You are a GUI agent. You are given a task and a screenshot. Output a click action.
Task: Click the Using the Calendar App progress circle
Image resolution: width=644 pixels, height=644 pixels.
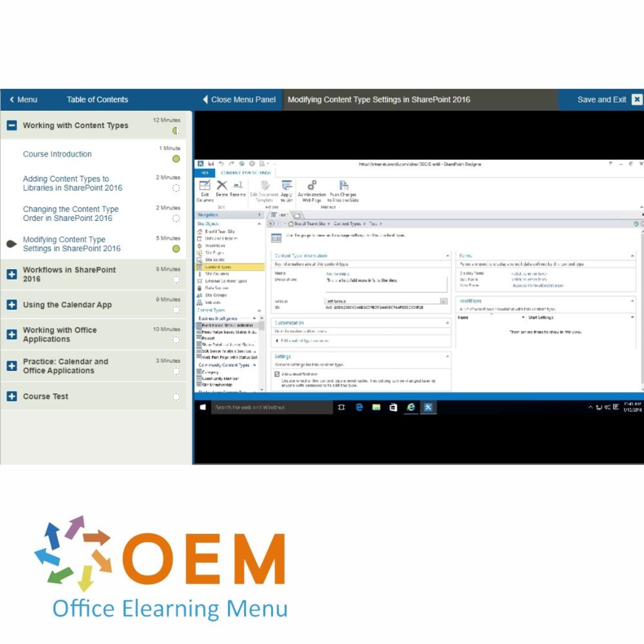(x=176, y=310)
